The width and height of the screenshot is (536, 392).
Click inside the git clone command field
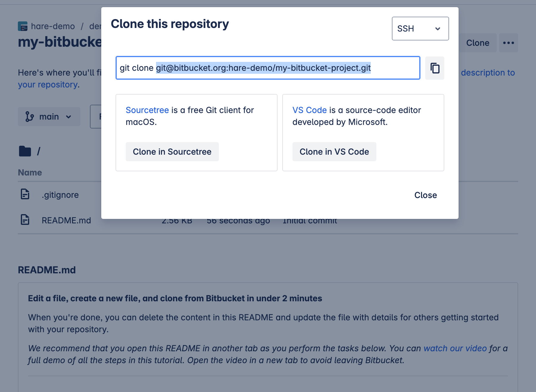268,68
